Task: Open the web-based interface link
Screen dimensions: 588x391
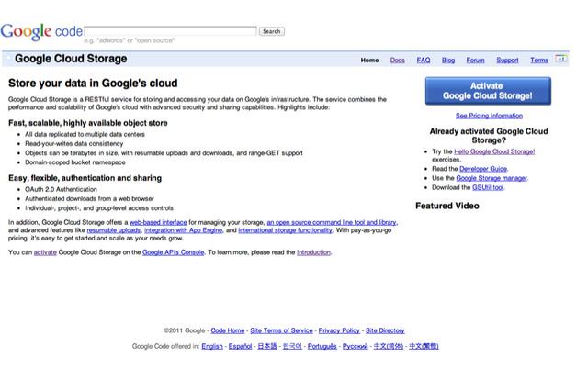Action: pos(158,222)
